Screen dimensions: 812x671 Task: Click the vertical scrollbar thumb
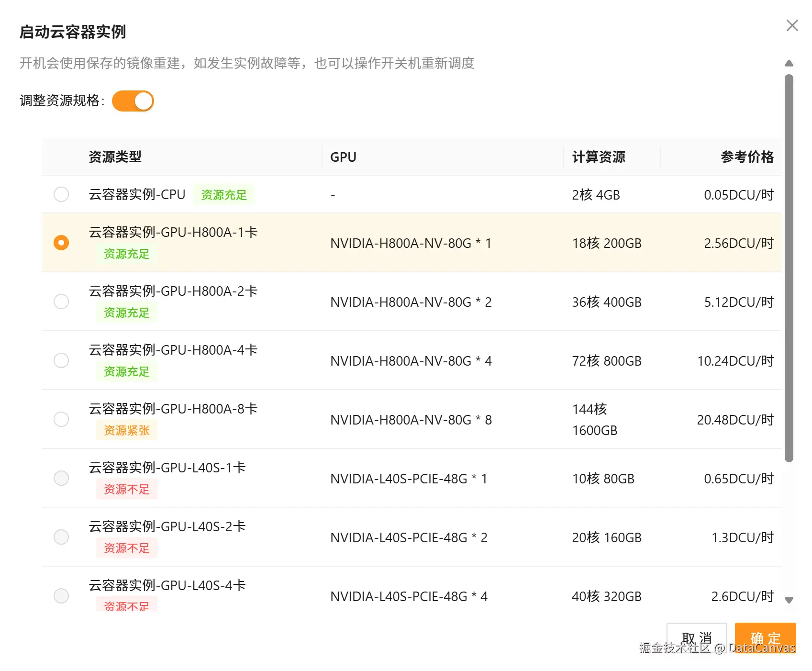(x=789, y=268)
